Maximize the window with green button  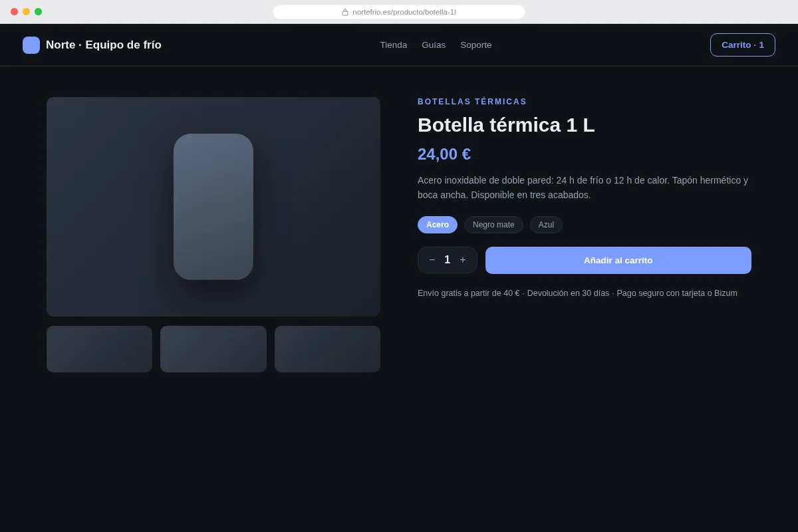tap(38, 12)
